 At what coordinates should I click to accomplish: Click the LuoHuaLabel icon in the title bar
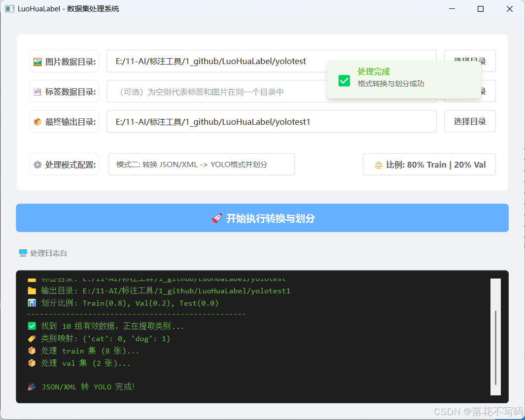[x=9, y=8]
